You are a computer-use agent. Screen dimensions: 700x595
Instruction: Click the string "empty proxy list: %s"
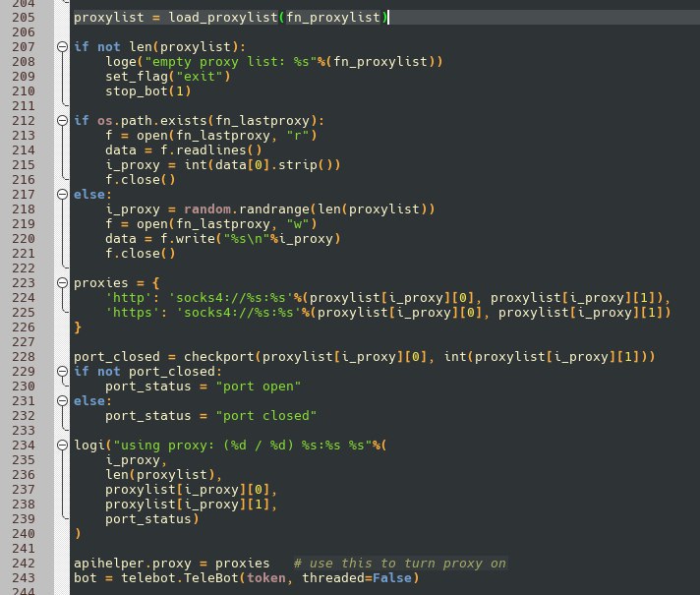point(231,62)
